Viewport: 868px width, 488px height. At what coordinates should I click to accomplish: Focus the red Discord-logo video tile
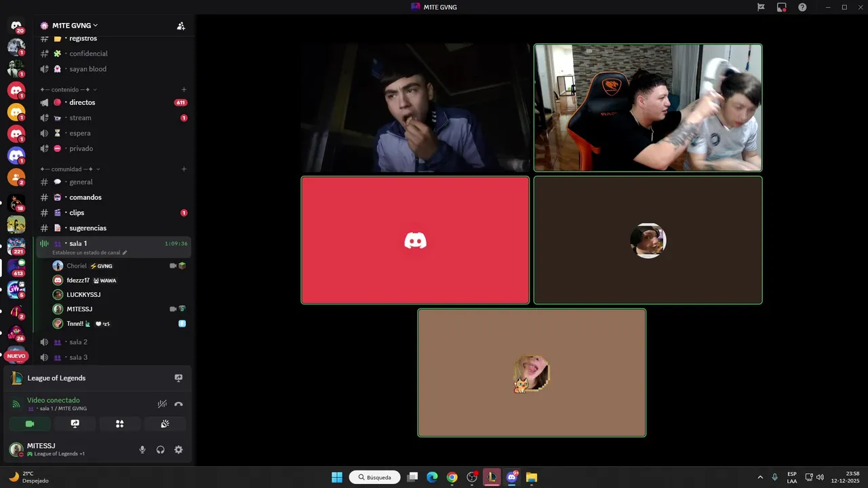(x=415, y=240)
